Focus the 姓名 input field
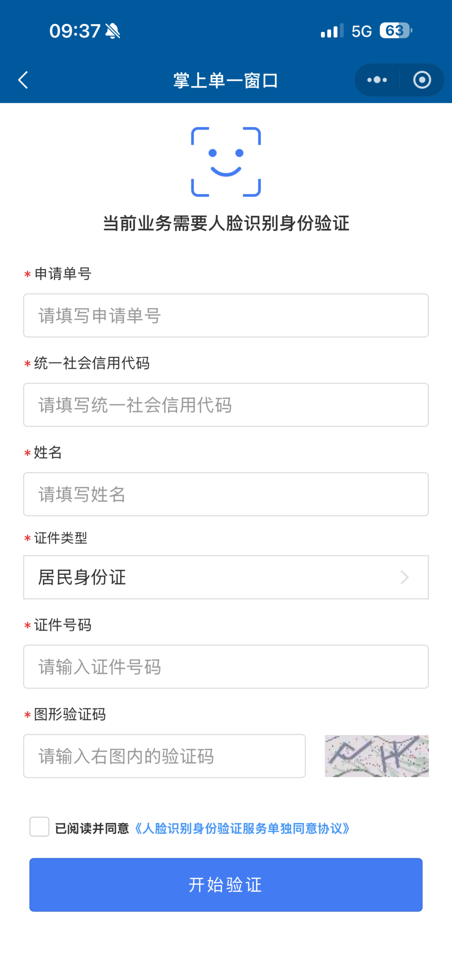 coord(226,494)
